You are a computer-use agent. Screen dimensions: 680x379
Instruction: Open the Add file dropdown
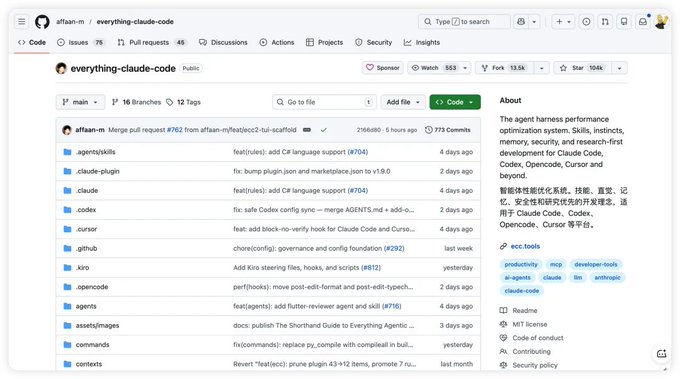pyautogui.click(x=403, y=102)
